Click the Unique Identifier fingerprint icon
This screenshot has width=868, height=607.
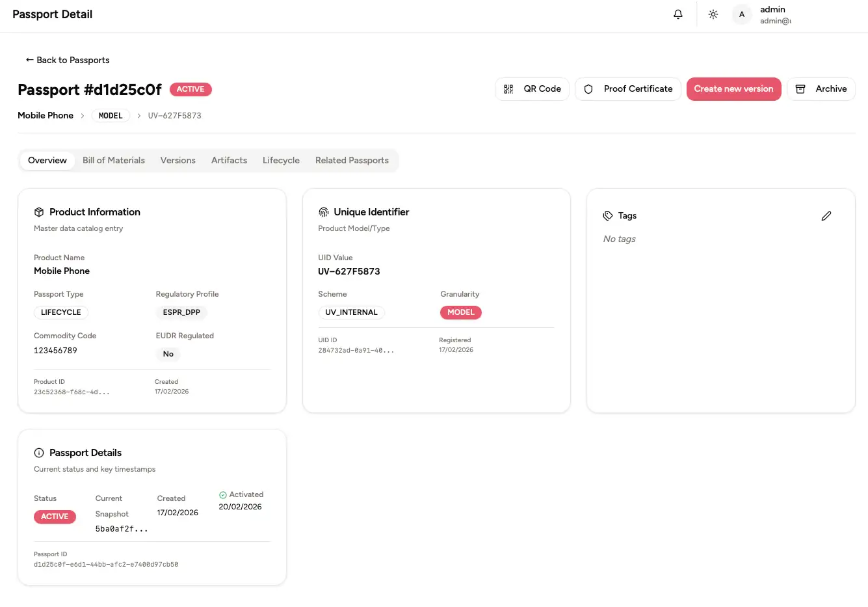pos(323,212)
